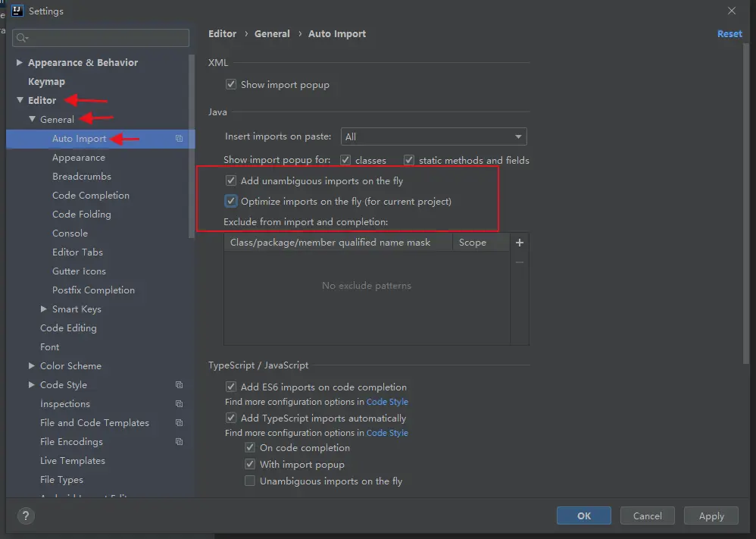
Task: Expand the Code Style node arrow
Action: pyautogui.click(x=31, y=384)
